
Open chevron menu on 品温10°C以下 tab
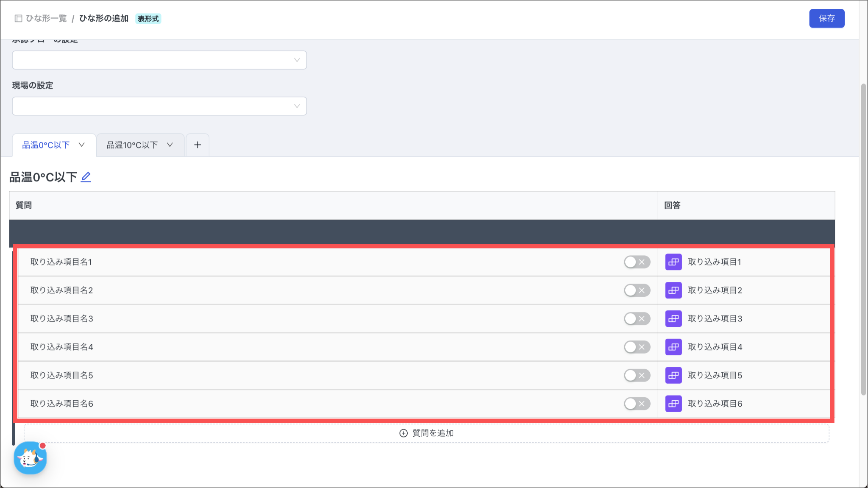170,145
